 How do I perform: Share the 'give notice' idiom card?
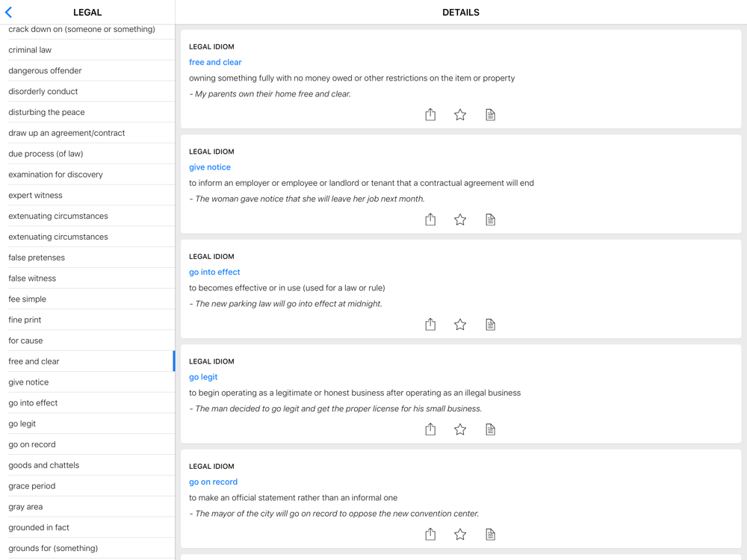coord(430,220)
